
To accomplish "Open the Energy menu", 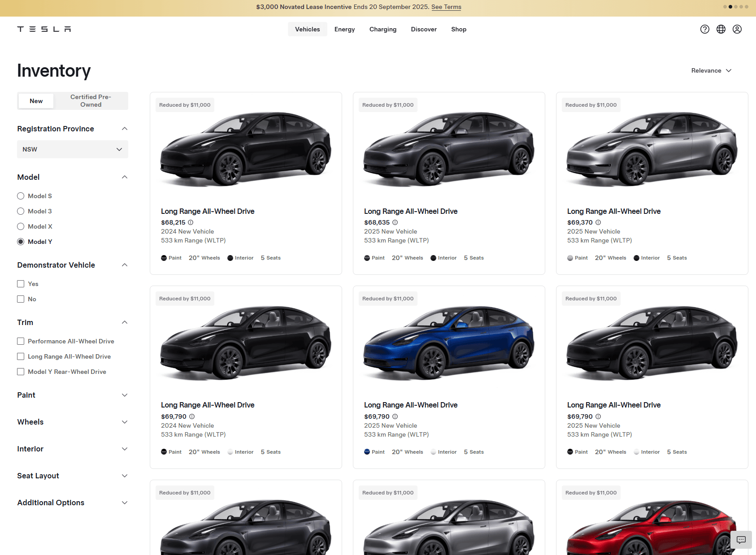I will coord(344,29).
